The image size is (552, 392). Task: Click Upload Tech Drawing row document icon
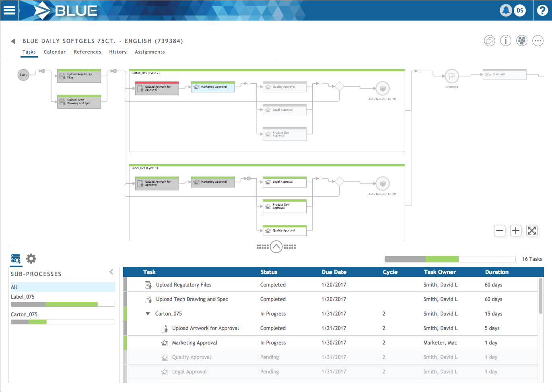[x=148, y=299]
